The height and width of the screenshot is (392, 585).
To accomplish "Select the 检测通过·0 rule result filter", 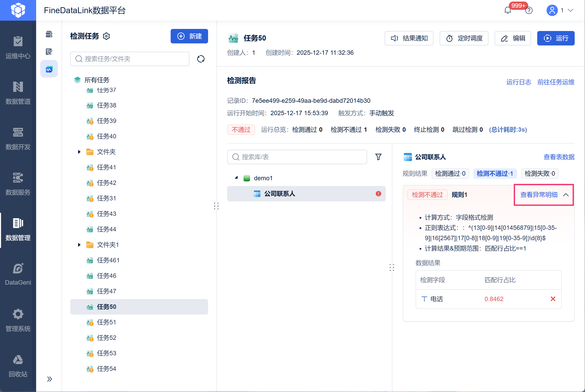I will pyautogui.click(x=450, y=174).
